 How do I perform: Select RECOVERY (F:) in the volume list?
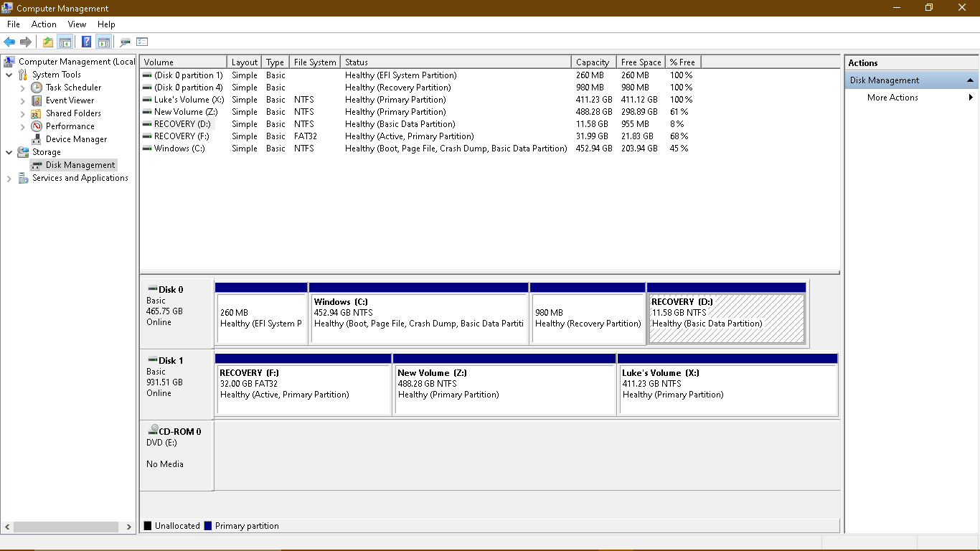(x=419, y=136)
